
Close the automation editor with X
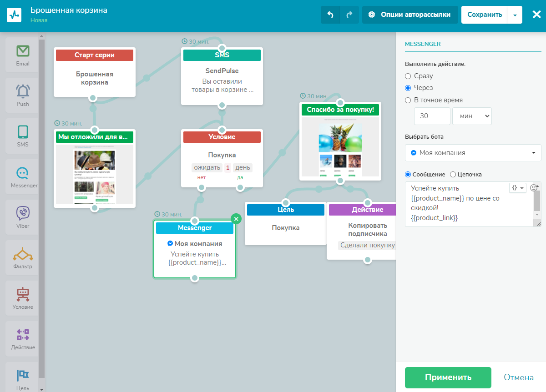(x=536, y=15)
